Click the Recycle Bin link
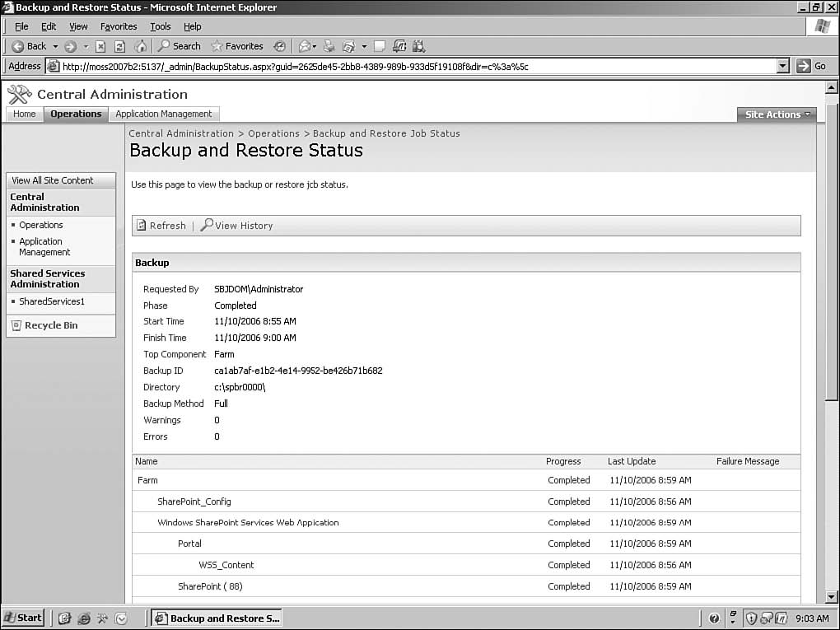The width and height of the screenshot is (840, 630). 51,325
